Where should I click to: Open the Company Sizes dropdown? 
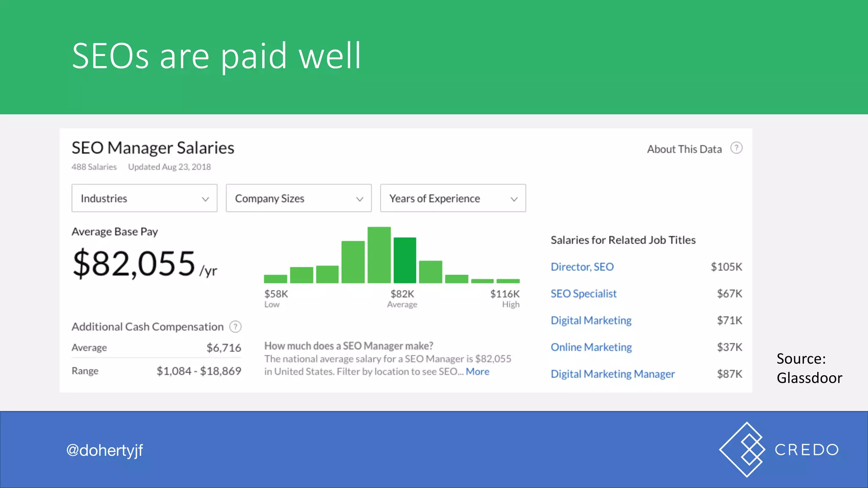click(x=299, y=198)
